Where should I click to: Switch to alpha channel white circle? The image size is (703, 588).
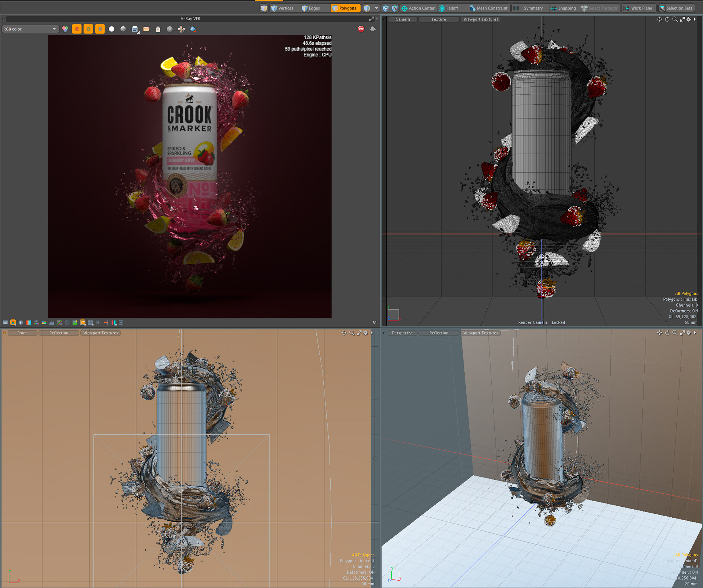tap(112, 29)
